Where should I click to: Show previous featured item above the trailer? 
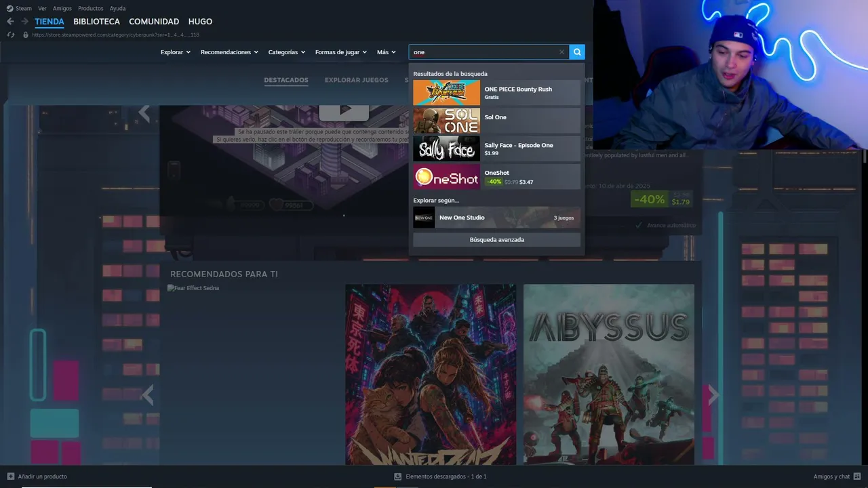click(x=144, y=113)
